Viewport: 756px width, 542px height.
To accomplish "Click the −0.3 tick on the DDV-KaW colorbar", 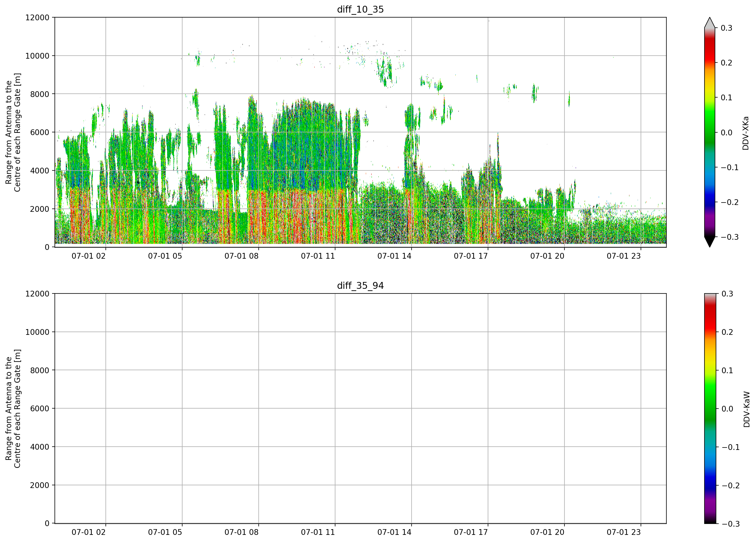I will [731, 524].
